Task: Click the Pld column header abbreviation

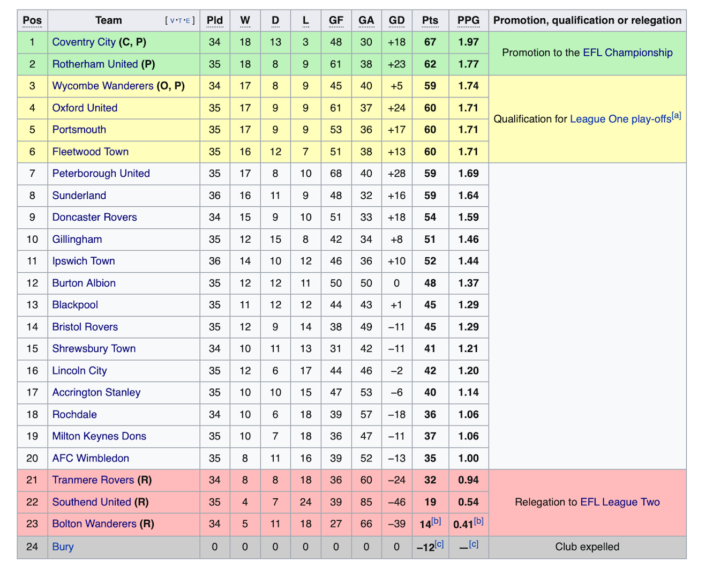Action: click(215, 20)
